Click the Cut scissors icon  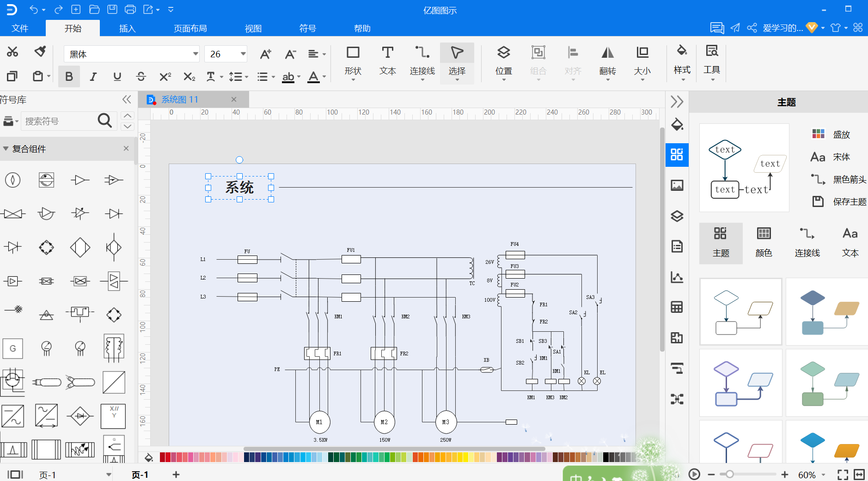point(12,52)
